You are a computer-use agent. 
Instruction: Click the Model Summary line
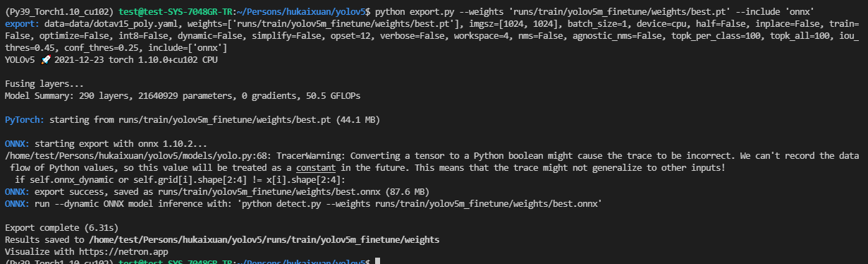(x=195, y=95)
